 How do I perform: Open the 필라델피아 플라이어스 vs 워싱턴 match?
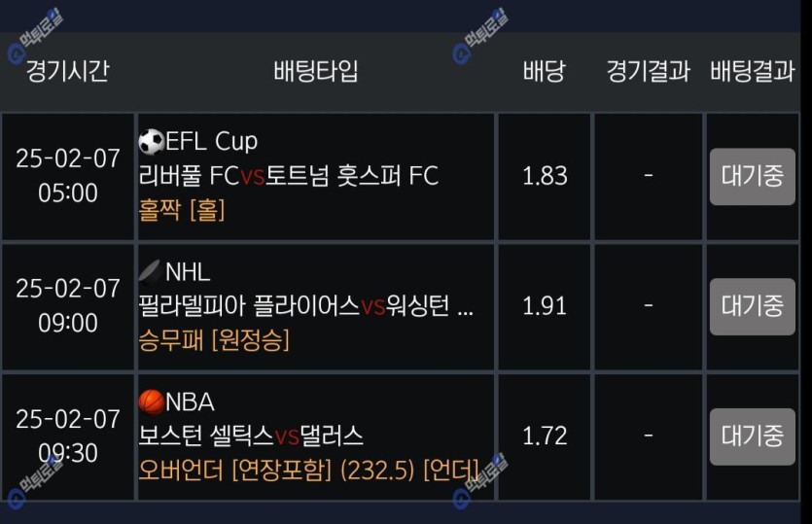click(x=306, y=306)
